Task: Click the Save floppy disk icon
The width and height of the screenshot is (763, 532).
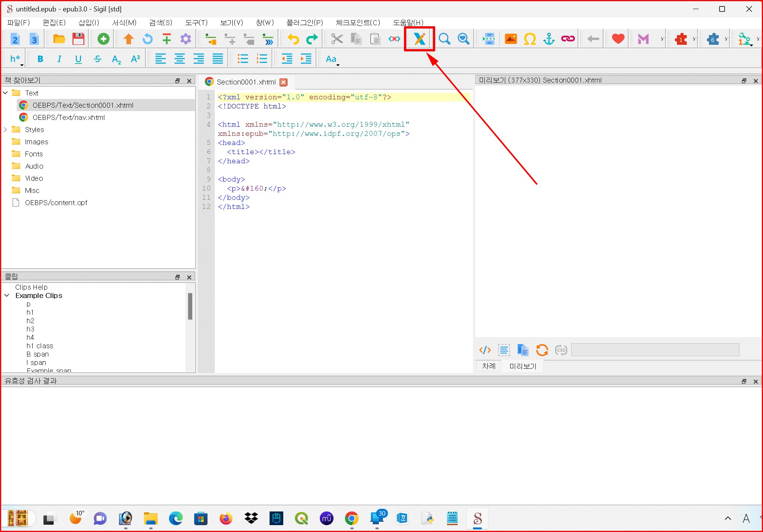Action: pyautogui.click(x=78, y=39)
